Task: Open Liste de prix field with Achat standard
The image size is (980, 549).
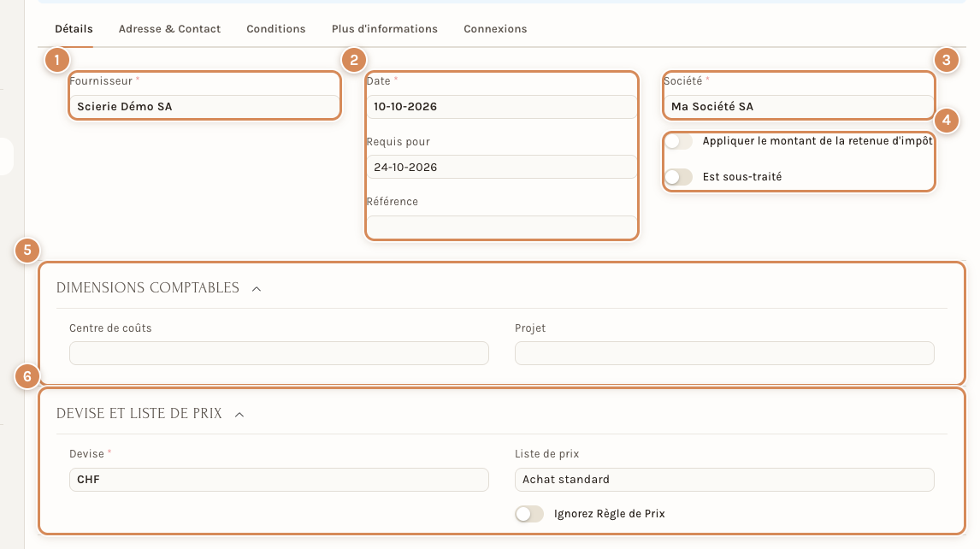Action: pos(724,480)
